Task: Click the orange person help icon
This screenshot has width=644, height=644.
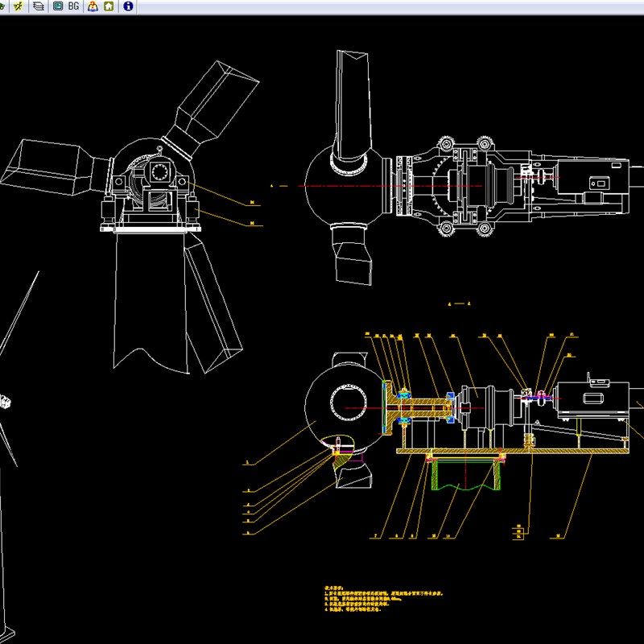Action: (93, 6)
